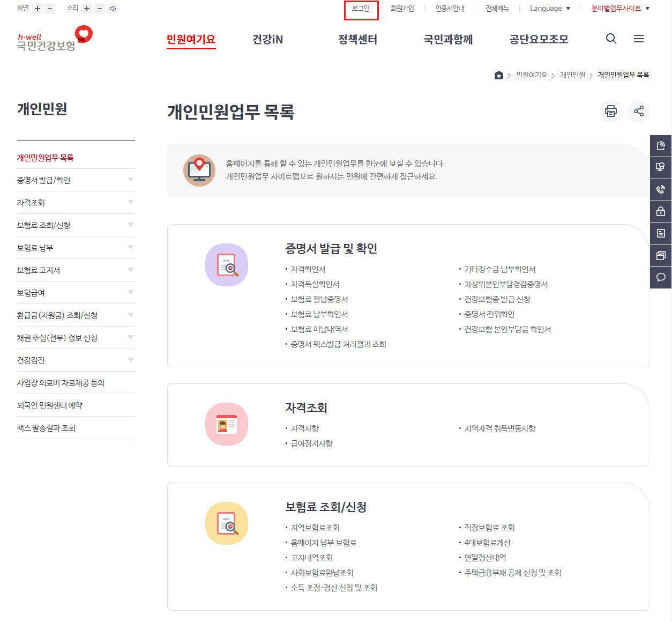Open the certificate icon in right sidebar
672x622 pixels.
(661, 167)
